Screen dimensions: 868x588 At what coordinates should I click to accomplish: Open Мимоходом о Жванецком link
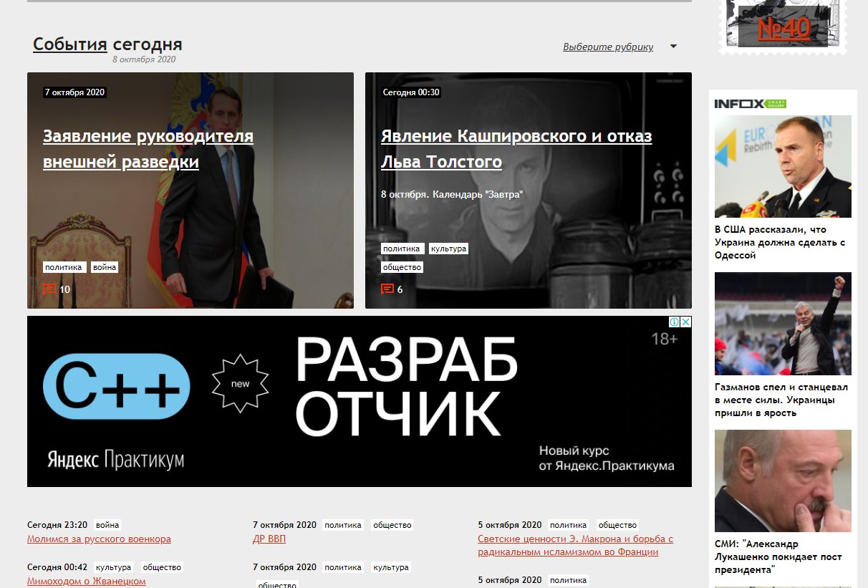coord(87,581)
